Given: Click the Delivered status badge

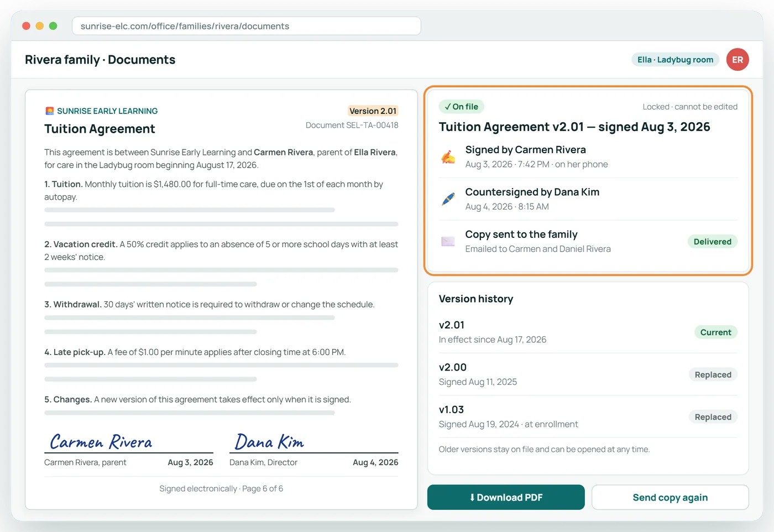Looking at the screenshot, I should click(712, 242).
